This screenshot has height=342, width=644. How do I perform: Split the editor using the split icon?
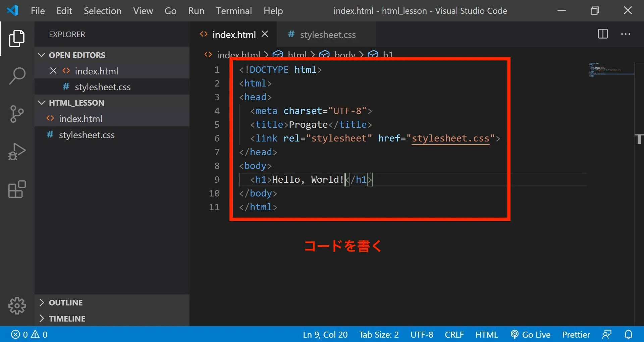pyautogui.click(x=603, y=34)
